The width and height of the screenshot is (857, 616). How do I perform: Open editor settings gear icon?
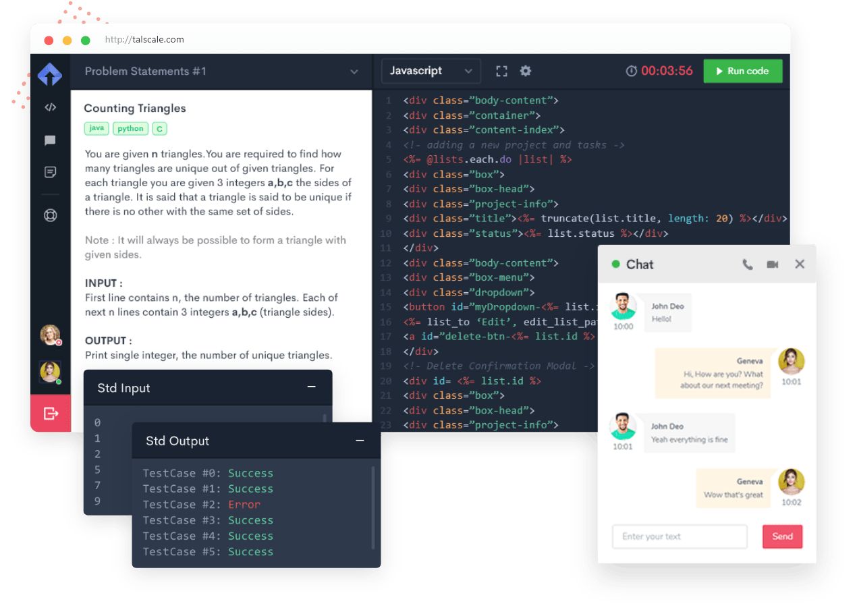[526, 71]
